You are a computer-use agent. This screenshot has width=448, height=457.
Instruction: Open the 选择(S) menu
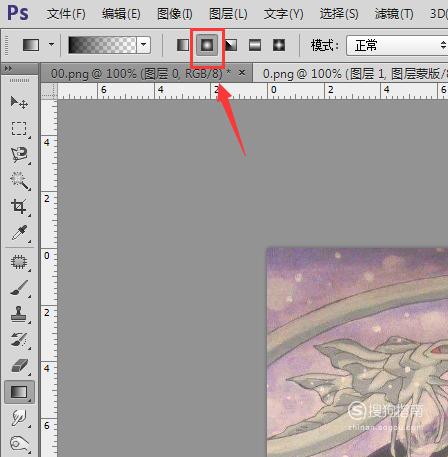[x=339, y=14]
